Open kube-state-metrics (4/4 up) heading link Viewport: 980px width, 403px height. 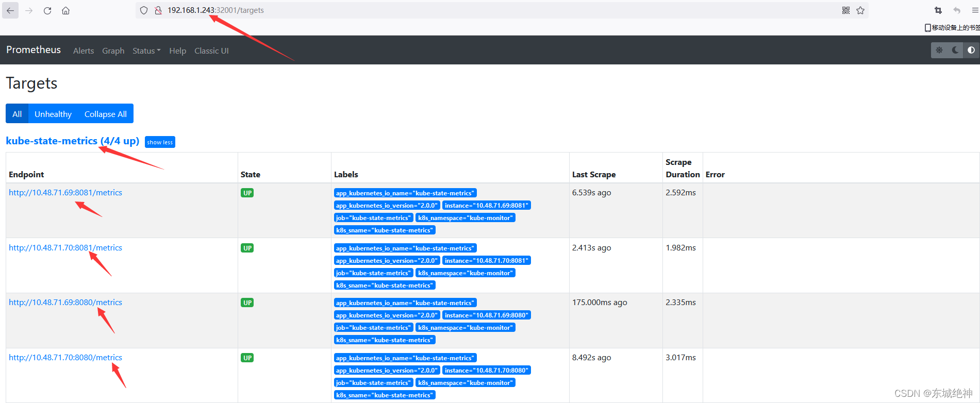click(73, 141)
